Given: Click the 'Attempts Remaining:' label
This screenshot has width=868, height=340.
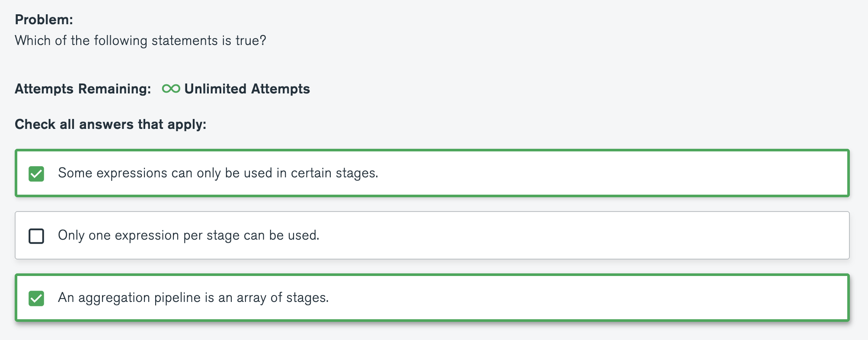Looking at the screenshot, I should tap(83, 89).
